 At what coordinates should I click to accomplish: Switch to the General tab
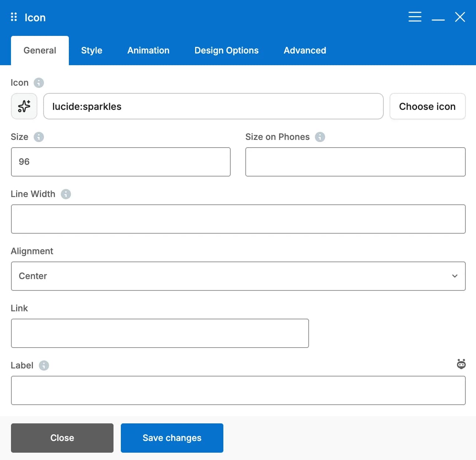[x=40, y=51]
